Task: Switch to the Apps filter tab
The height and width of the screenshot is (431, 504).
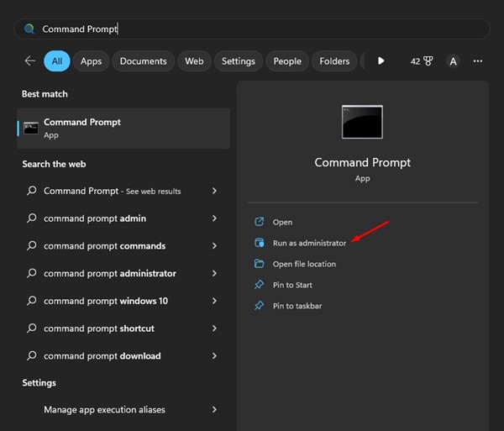Action: (91, 61)
